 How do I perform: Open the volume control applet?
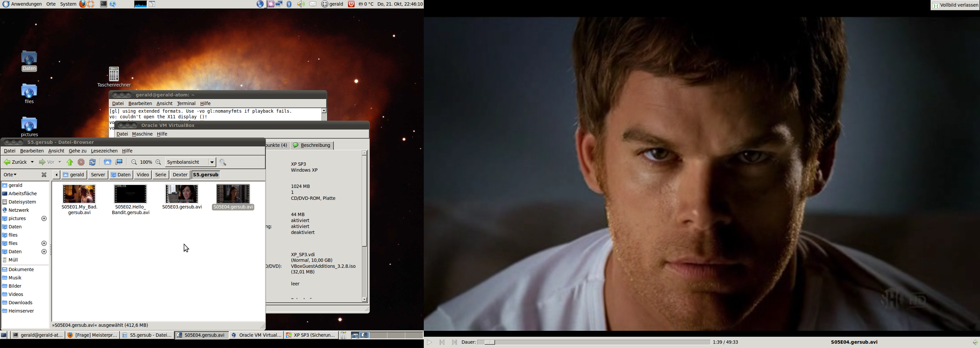[x=301, y=4]
